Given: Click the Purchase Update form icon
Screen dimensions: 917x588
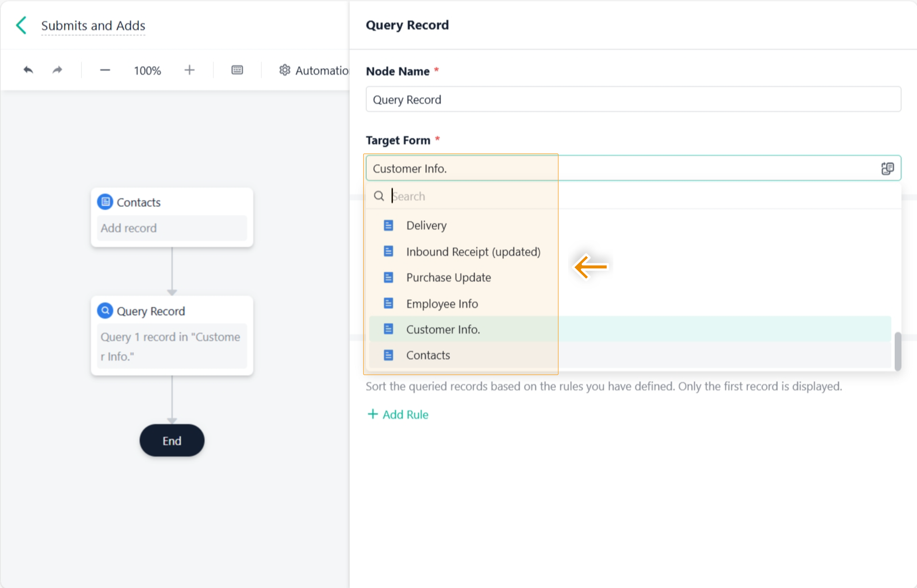Looking at the screenshot, I should click(x=388, y=277).
